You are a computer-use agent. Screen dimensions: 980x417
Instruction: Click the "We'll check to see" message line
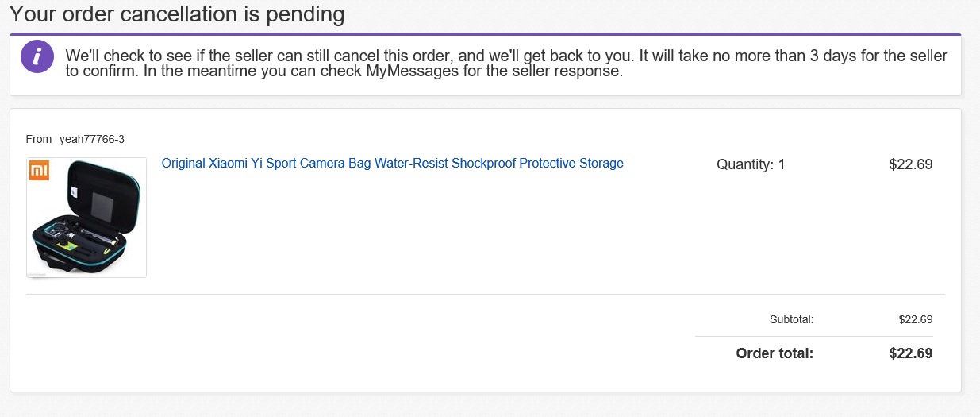click(x=238, y=56)
